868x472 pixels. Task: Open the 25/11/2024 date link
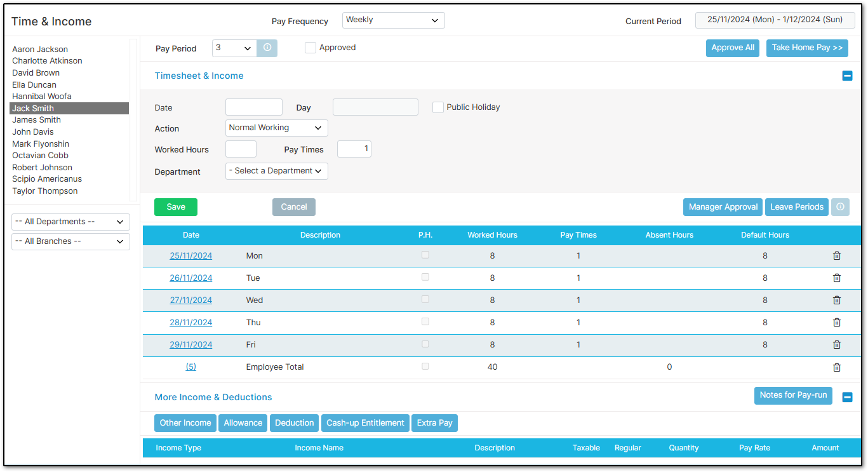point(191,256)
